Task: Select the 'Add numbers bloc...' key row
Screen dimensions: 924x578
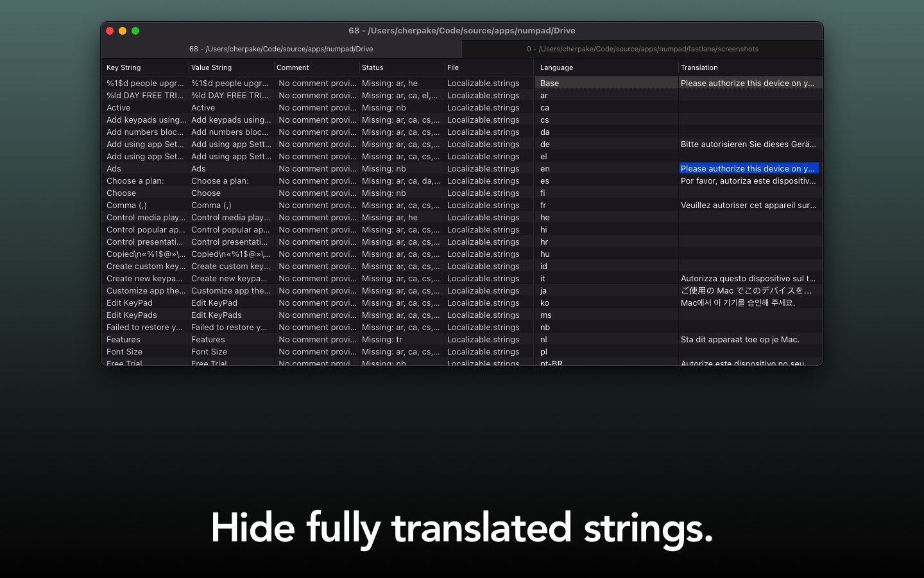Action: pos(318,132)
